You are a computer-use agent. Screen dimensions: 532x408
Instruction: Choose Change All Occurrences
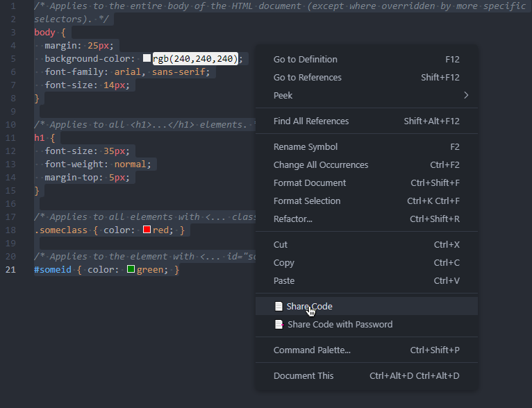(321, 164)
